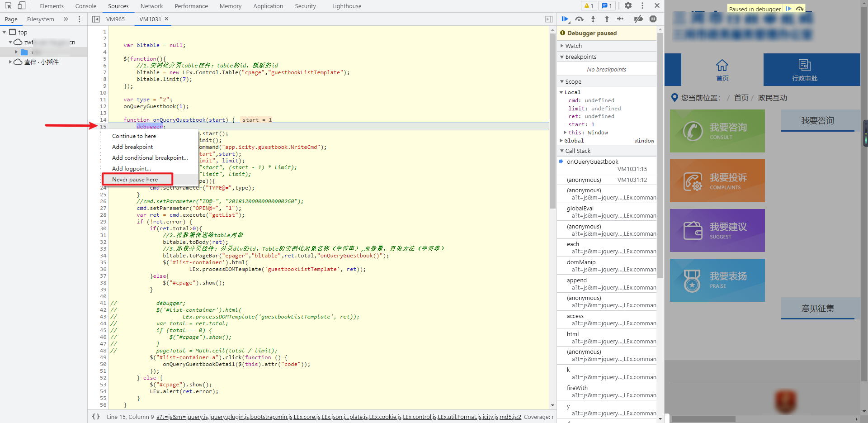Expand the Global scope group
Image resolution: width=868 pixels, height=423 pixels.
(561, 141)
